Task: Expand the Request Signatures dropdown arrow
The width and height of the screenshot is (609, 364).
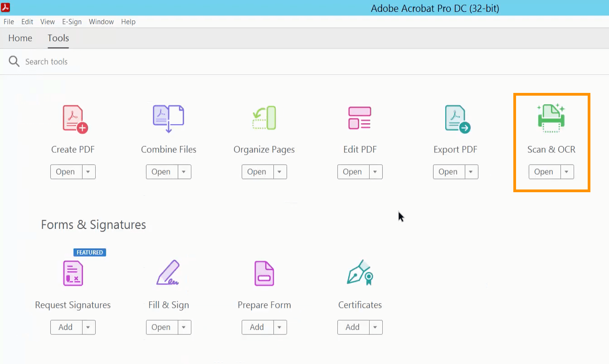Action: coord(88,327)
